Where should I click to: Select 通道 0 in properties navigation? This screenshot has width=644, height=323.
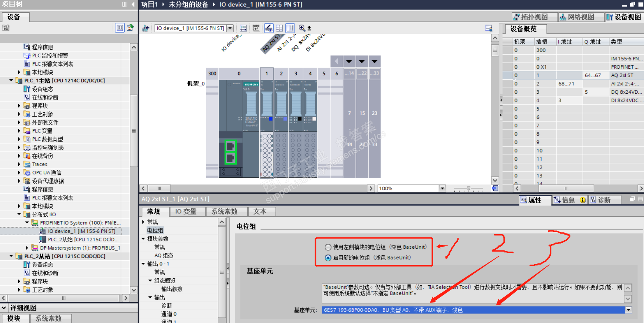[169, 314]
